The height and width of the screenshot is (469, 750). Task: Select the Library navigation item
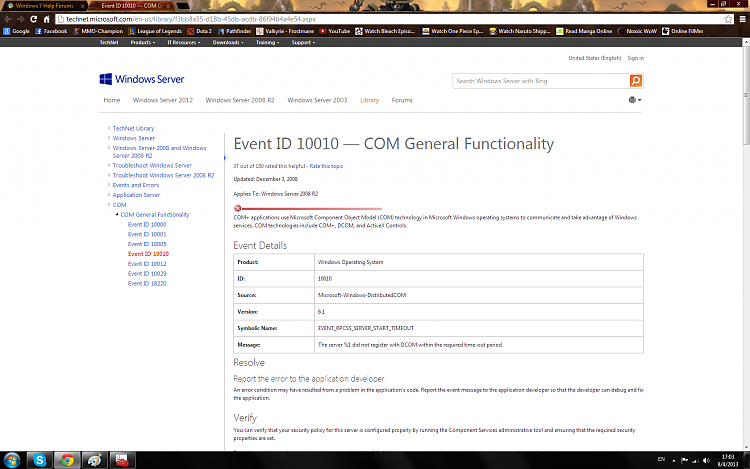pyautogui.click(x=369, y=100)
